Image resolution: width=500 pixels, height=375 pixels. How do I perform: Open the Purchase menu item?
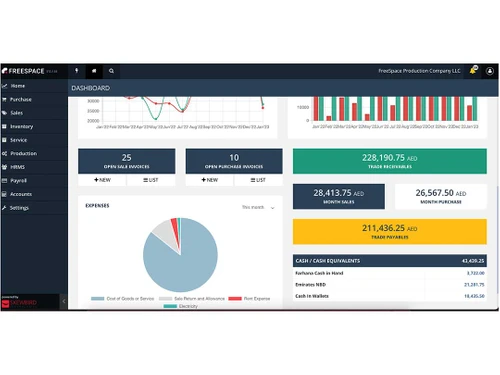click(34, 99)
